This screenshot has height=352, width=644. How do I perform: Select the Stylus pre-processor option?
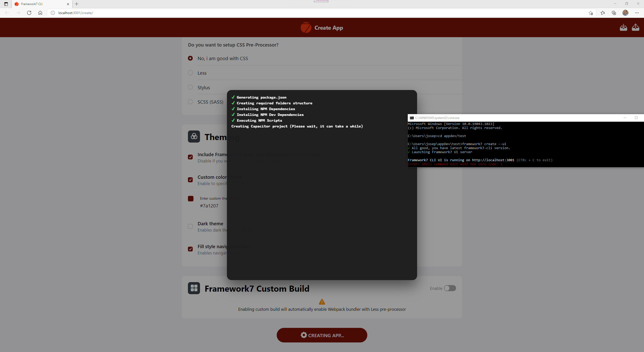[x=190, y=87]
